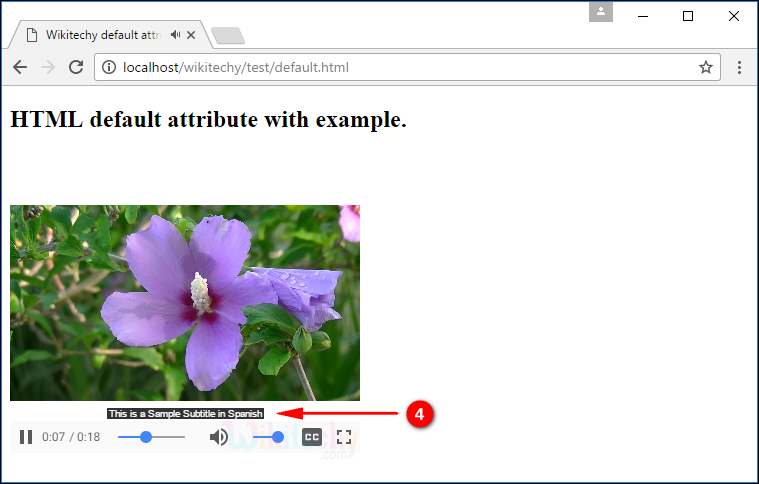Screen dimensions: 759x484
Task: Pause the video playback
Action: (26, 437)
